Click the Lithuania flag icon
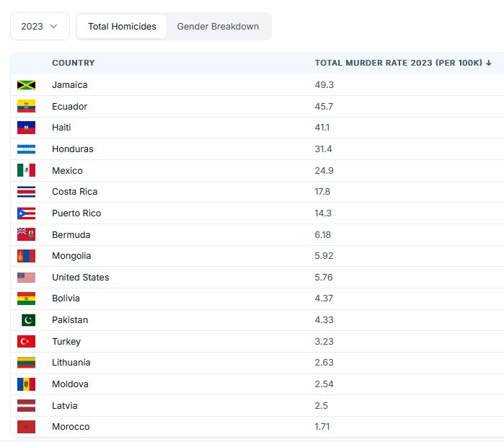This screenshot has width=504, height=442. (27, 363)
